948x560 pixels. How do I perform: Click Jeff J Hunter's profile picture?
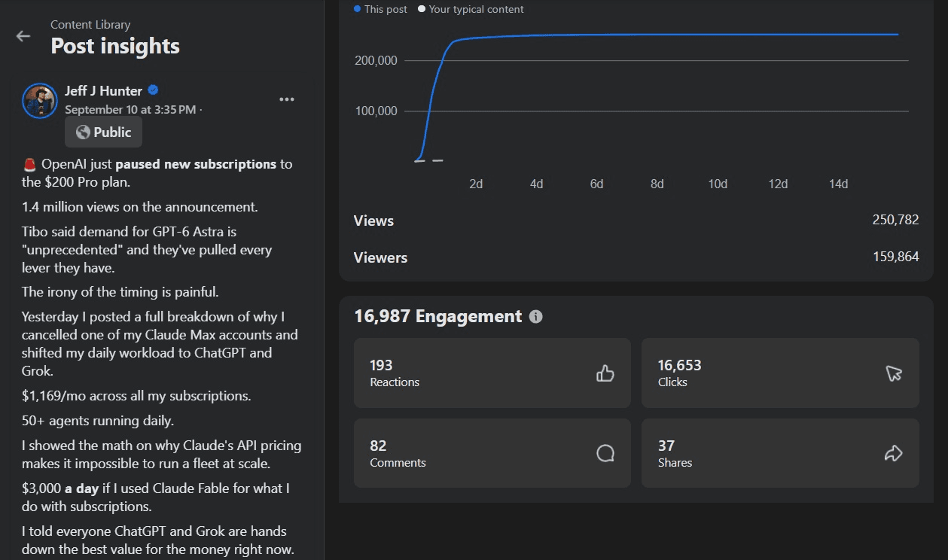pyautogui.click(x=40, y=101)
